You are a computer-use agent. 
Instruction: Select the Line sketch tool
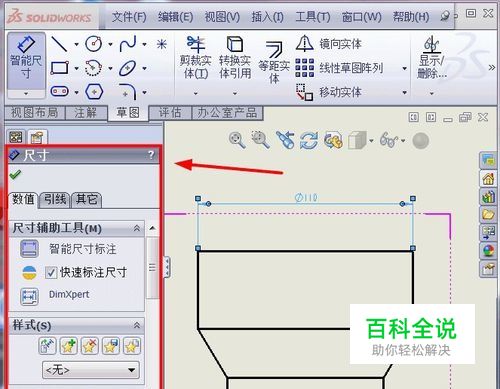(59, 44)
